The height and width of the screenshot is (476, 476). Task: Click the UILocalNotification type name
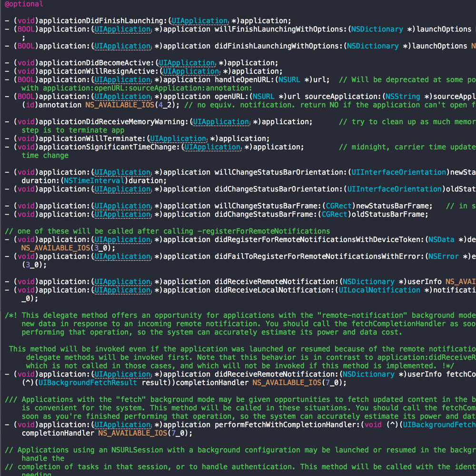(379, 290)
